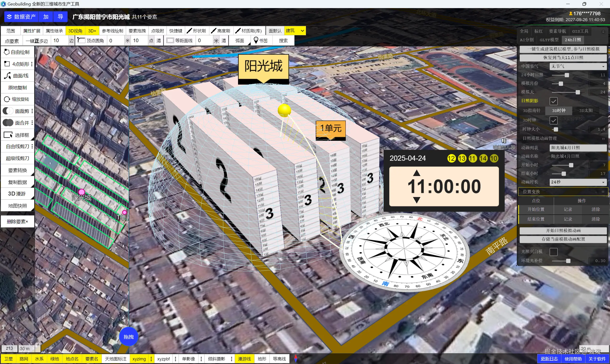Click the yellow hour marker 14
610x364 pixels.
click(483, 158)
